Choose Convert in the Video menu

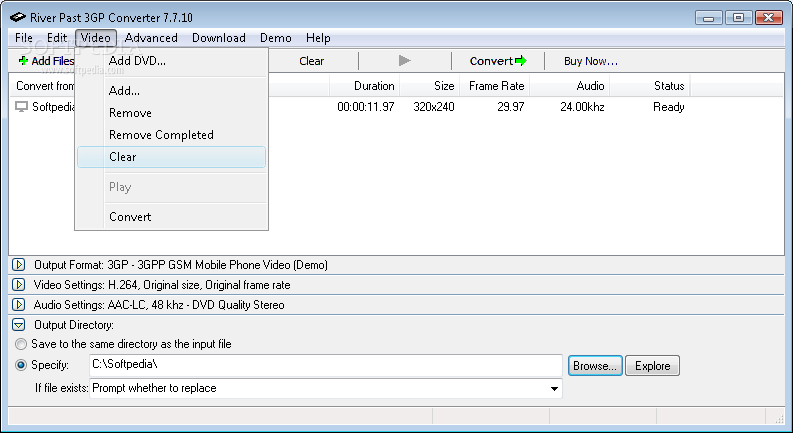[171, 217]
